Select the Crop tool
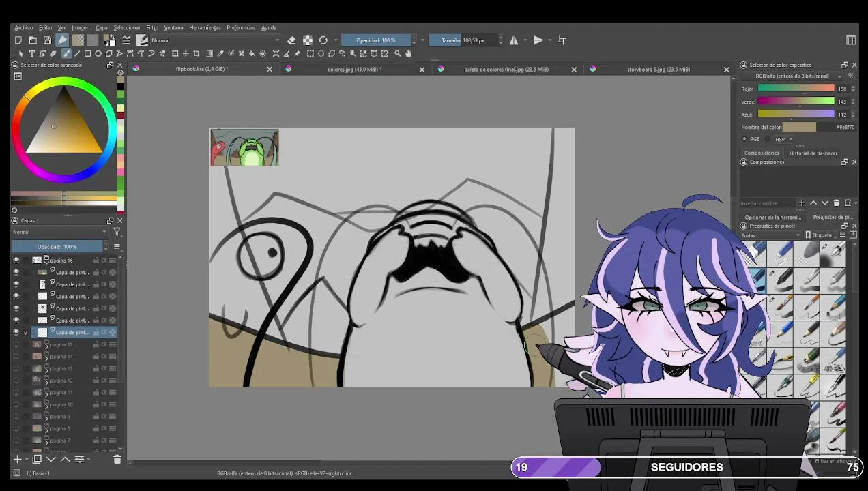 coord(197,53)
